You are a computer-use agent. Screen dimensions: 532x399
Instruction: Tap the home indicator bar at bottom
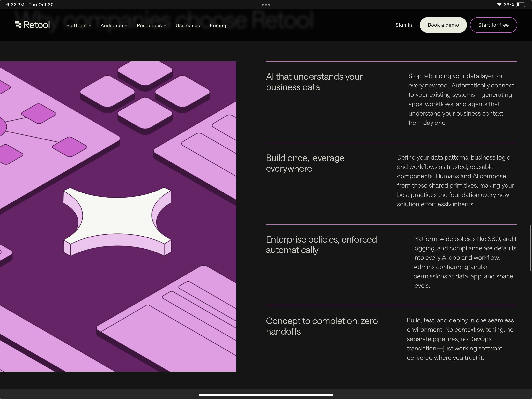(x=266, y=395)
